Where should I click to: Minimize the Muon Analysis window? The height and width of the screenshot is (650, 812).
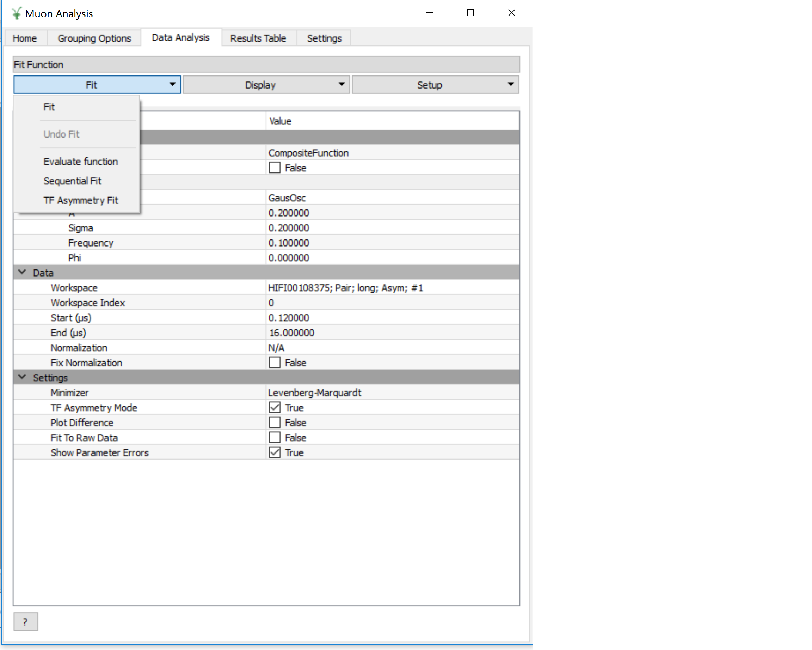(430, 13)
